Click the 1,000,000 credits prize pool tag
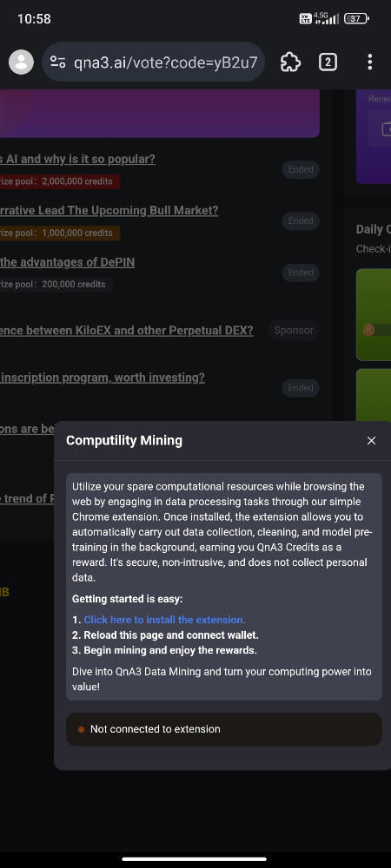This screenshot has height=868, width=391. (x=60, y=233)
